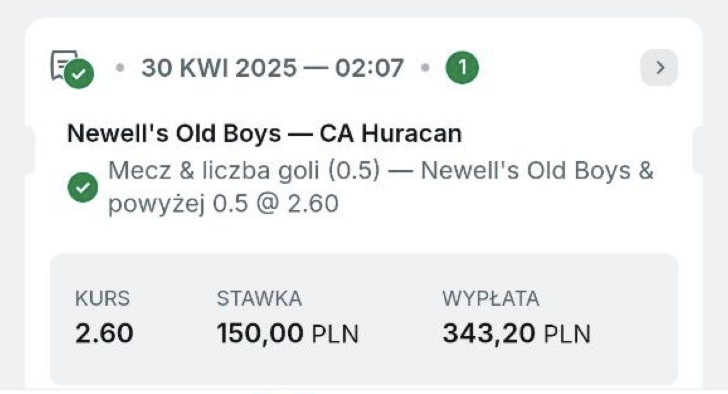Click the gray dot separator after the time

(425, 68)
